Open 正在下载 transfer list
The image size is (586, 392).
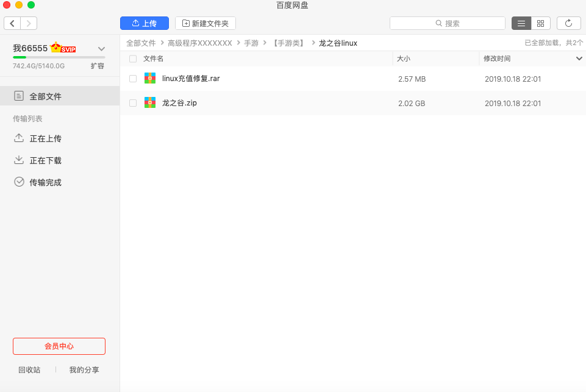[x=45, y=160]
